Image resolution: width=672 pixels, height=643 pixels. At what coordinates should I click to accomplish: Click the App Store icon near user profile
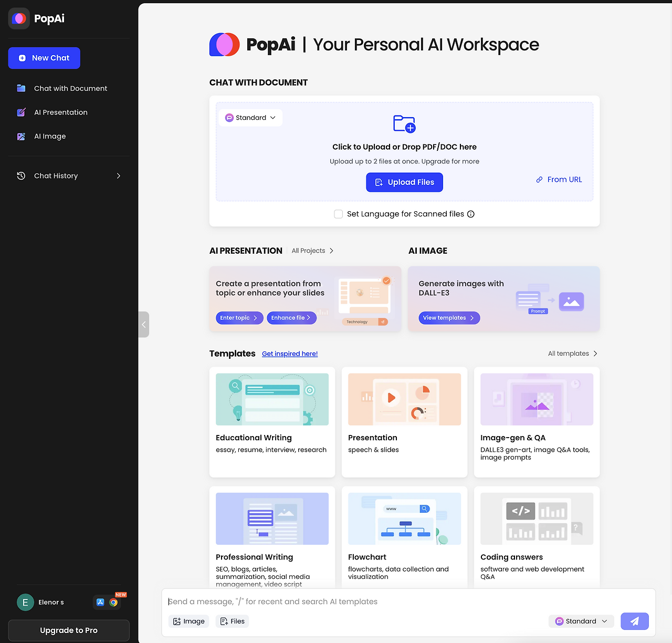(x=100, y=603)
